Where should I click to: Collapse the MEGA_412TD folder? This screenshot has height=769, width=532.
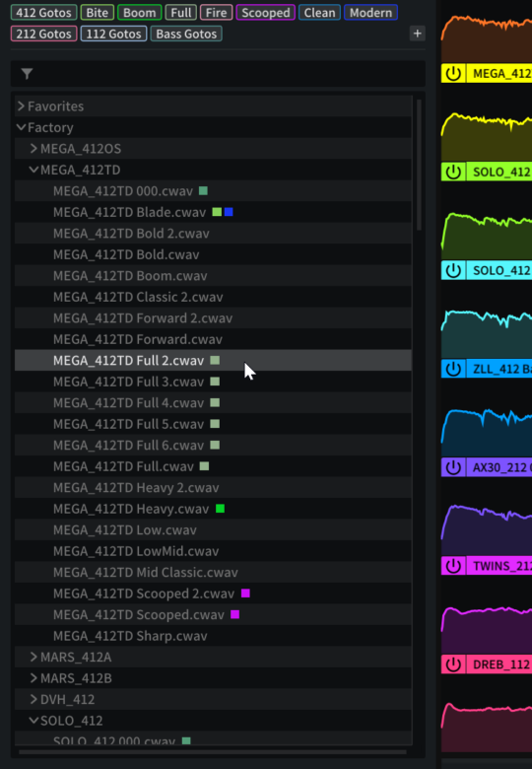pos(33,170)
